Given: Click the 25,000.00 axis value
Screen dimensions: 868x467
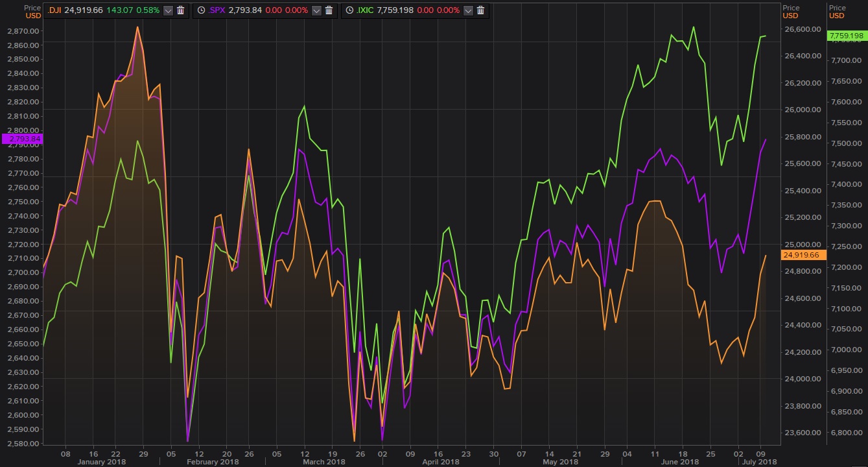Looking at the screenshot, I should (x=803, y=245).
